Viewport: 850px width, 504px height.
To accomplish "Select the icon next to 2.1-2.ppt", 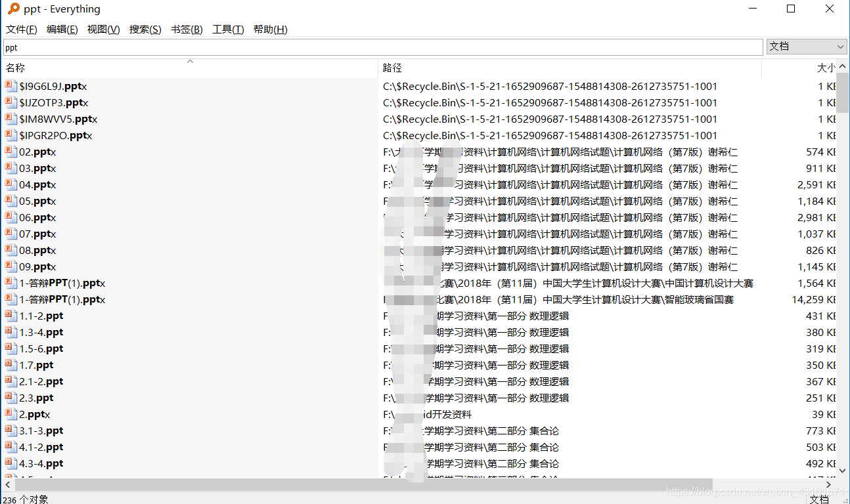I will (x=11, y=381).
